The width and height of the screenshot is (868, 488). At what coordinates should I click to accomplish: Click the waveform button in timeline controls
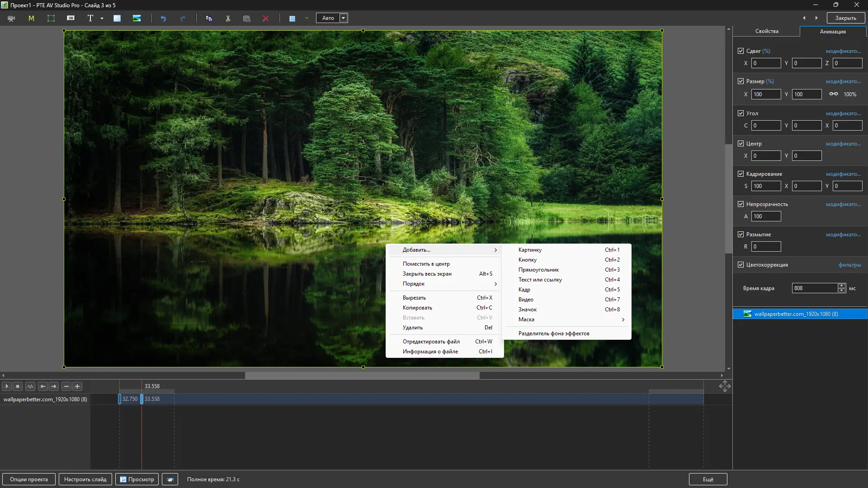coord(30,386)
